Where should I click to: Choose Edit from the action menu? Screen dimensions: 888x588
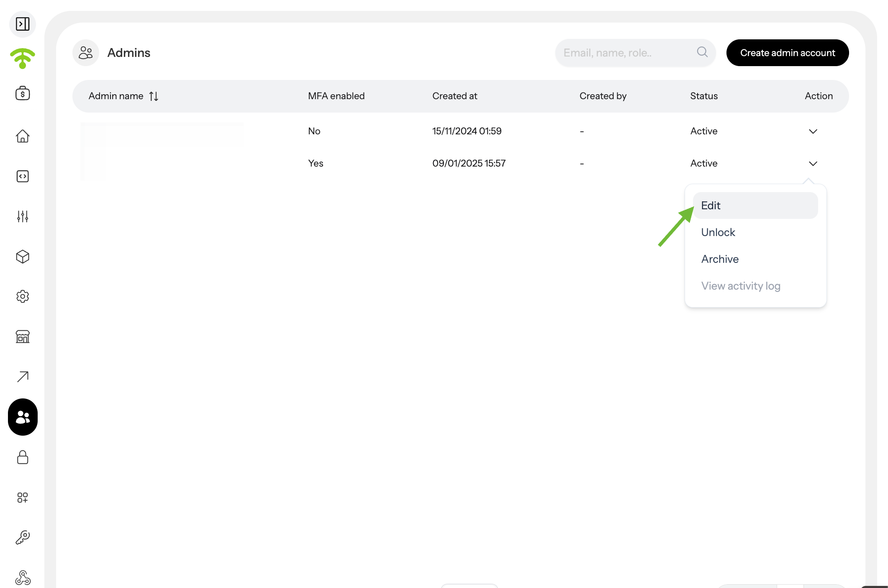(x=755, y=205)
